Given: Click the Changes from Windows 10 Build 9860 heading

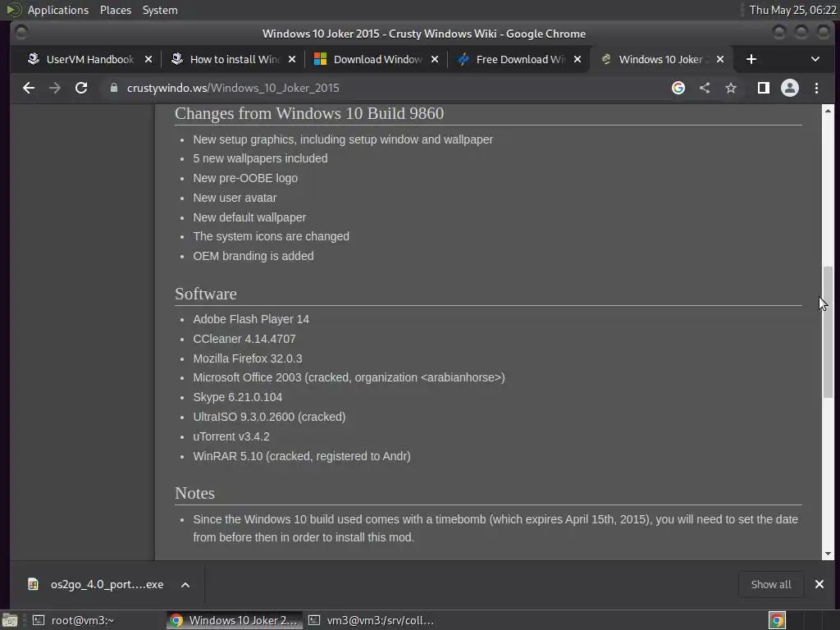Looking at the screenshot, I should [x=309, y=113].
